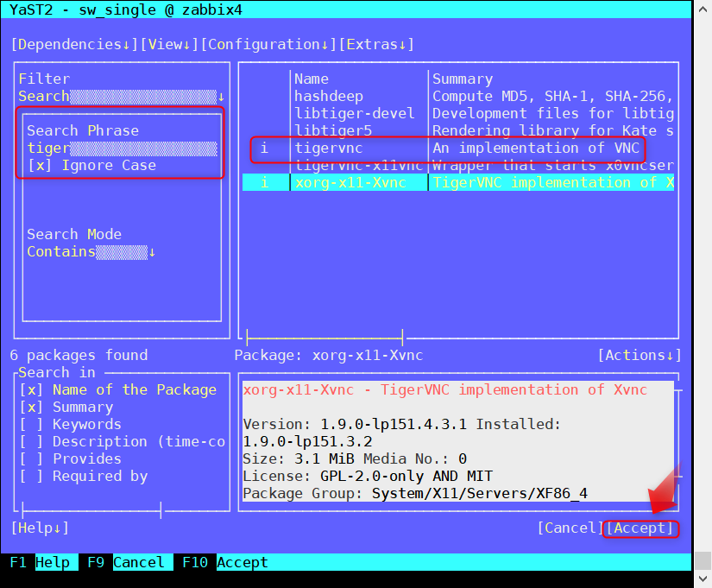Select the libtiger5 package row
The width and height of the screenshot is (712, 588).
pyautogui.click(x=458, y=131)
